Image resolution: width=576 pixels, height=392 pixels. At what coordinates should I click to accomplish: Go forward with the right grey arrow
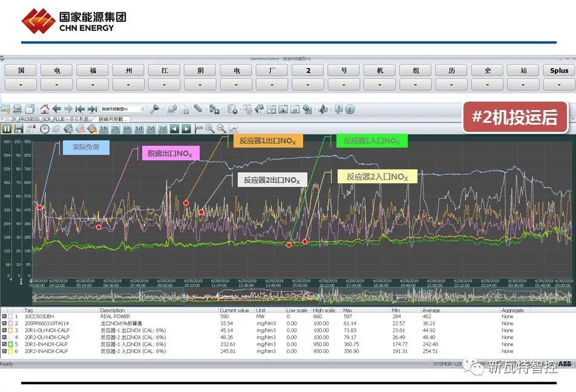68,109
